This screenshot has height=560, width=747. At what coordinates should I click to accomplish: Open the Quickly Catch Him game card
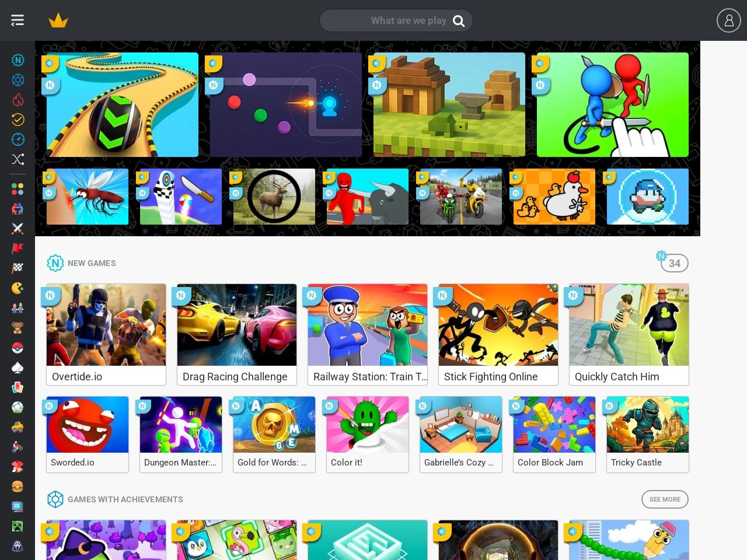[x=629, y=334]
